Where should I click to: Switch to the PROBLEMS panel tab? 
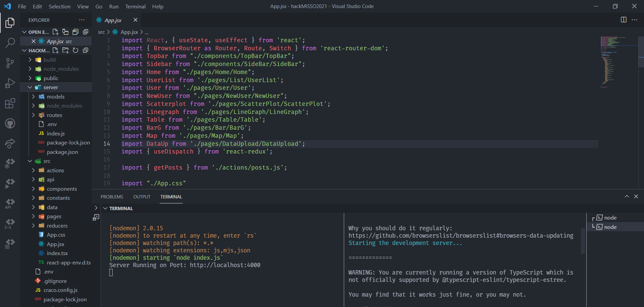112,197
